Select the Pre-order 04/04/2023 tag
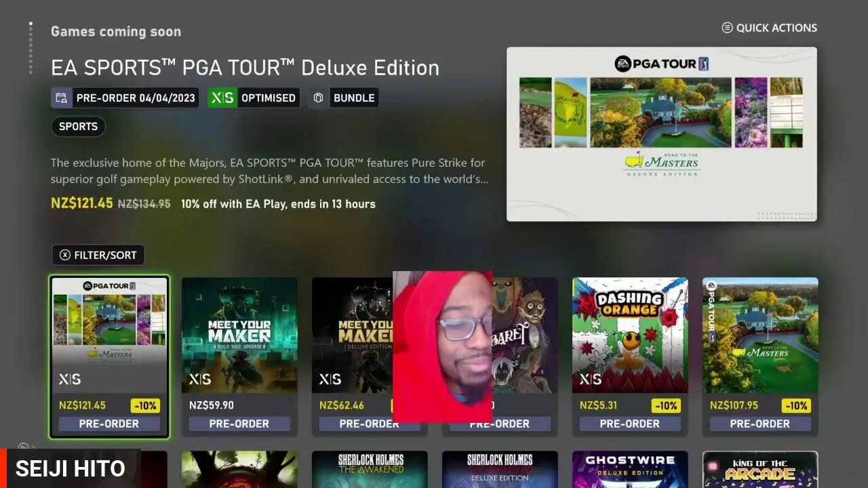 point(125,98)
